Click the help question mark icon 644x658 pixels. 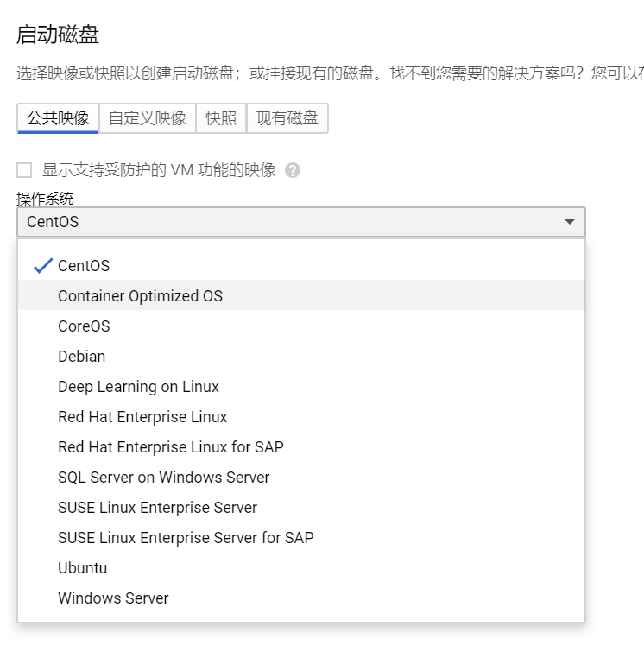(293, 170)
